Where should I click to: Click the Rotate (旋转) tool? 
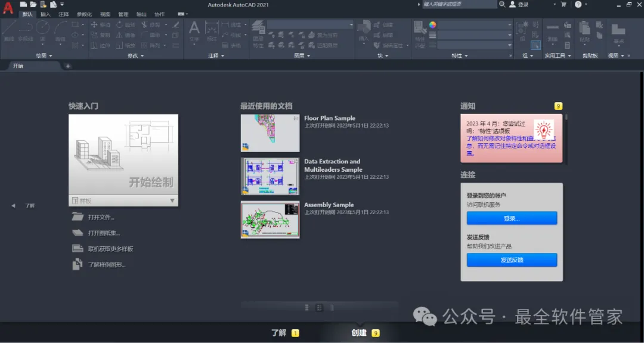[125, 24]
